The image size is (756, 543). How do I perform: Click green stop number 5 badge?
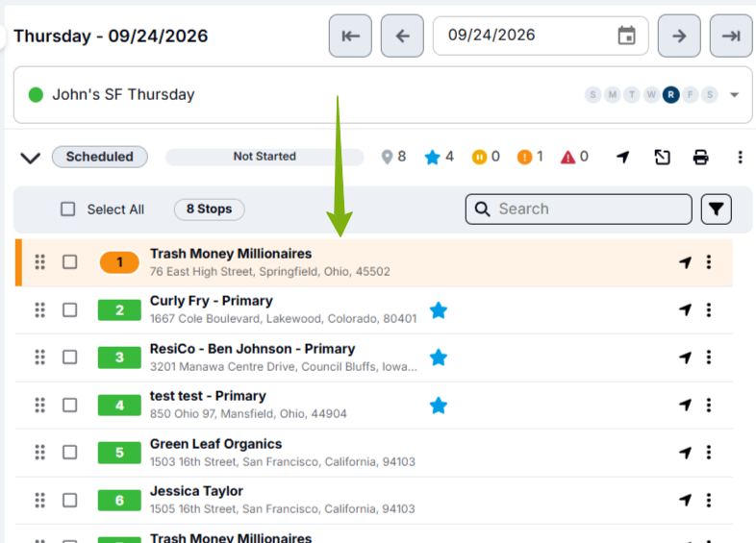pos(119,453)
